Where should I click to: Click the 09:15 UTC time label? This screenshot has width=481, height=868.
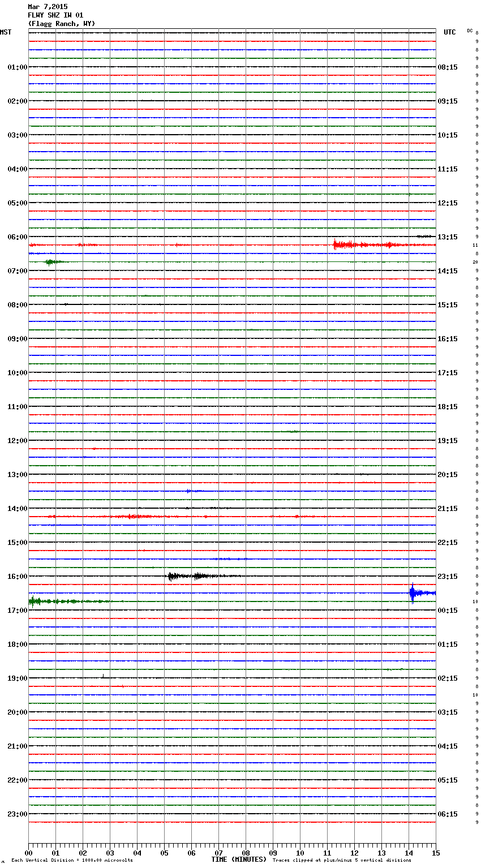tap(448, 101)
